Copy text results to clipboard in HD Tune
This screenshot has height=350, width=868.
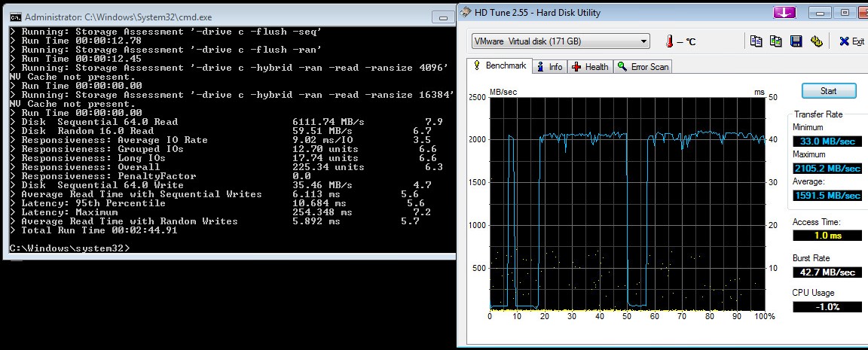point(756,41)
